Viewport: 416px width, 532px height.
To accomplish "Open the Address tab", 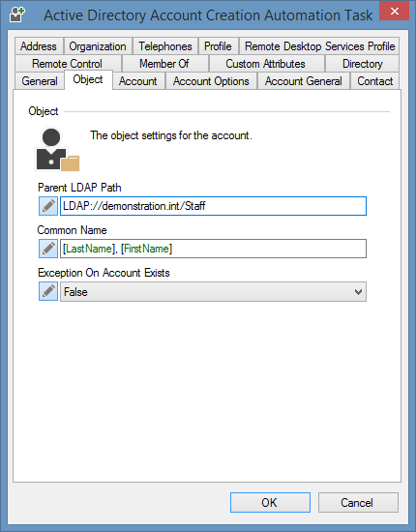I will [39, 46].
